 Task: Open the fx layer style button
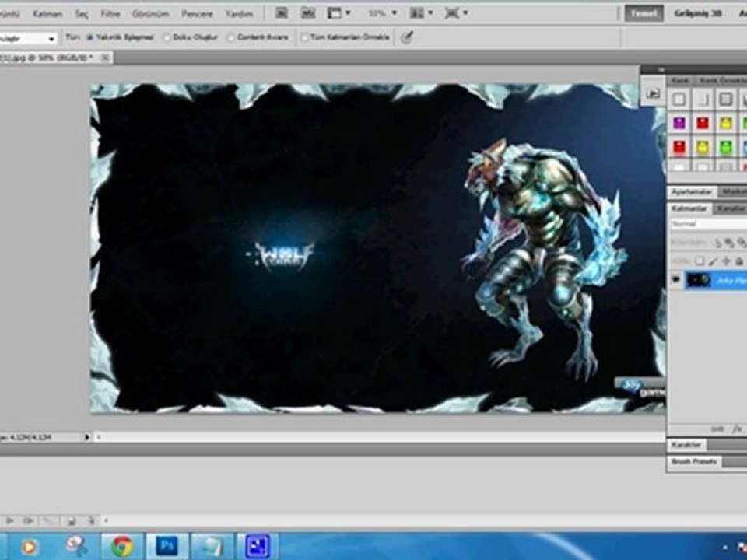click(738, 429)
